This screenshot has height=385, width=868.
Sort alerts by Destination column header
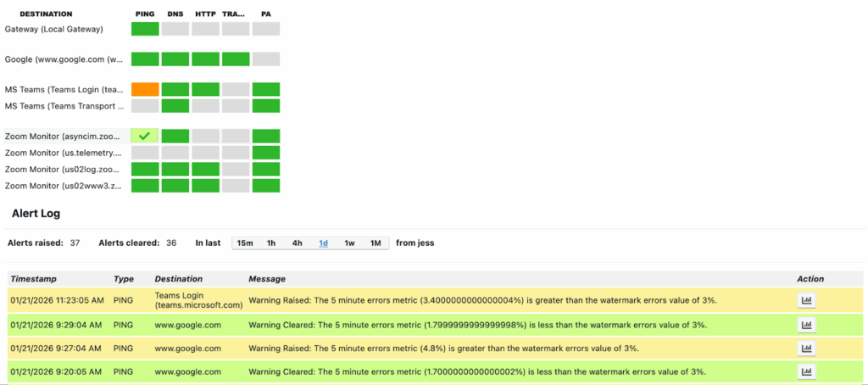(178, 279)
